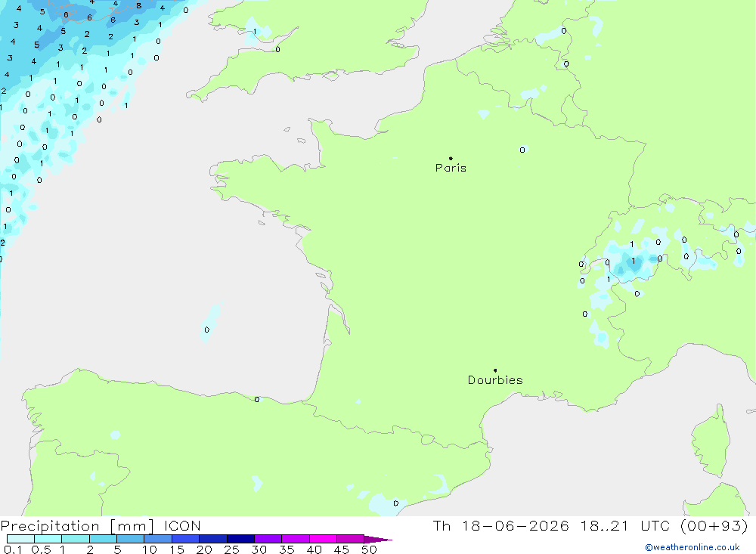Click the Paris city label
This screenshot has height=554, width=756.
451,168
